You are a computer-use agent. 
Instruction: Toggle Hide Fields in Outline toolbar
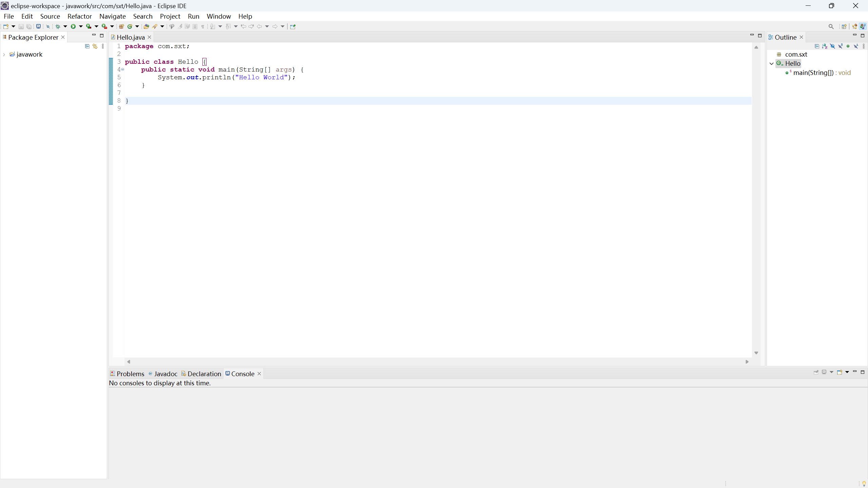pyautogui.click(x=832, y=46)
